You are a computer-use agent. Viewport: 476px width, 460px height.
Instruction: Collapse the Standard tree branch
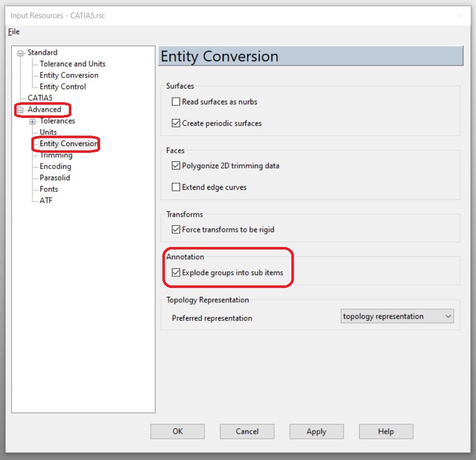(x=19, y=52)
